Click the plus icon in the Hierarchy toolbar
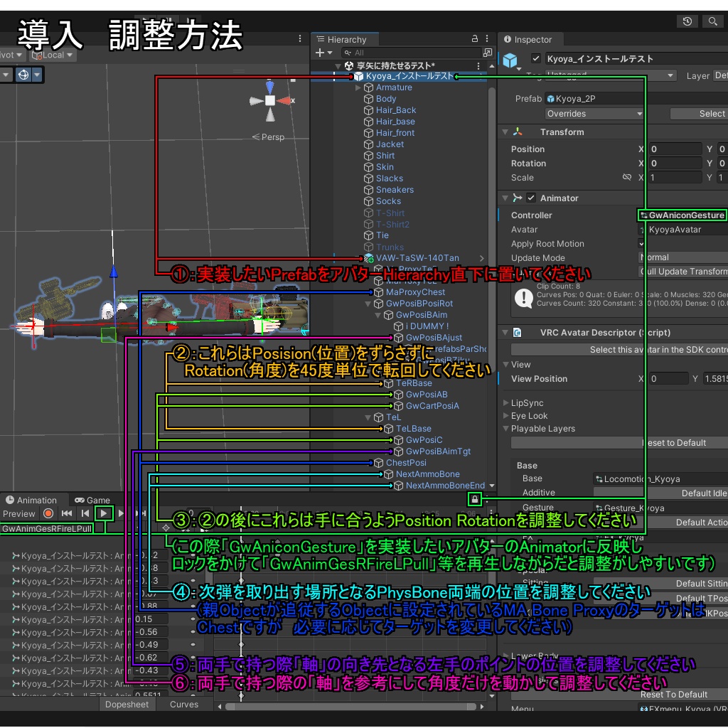 click(x=320, y=52)
